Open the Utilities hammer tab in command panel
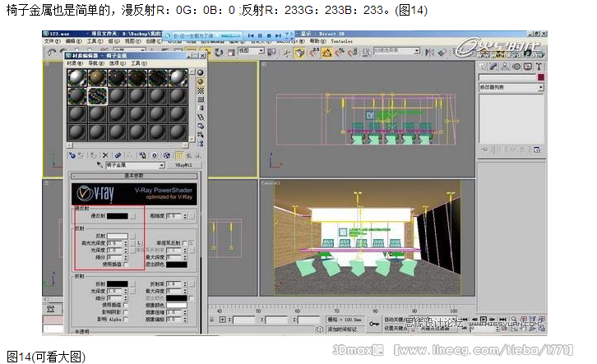This screenshot has height=364, width=597. pos(539,67)
